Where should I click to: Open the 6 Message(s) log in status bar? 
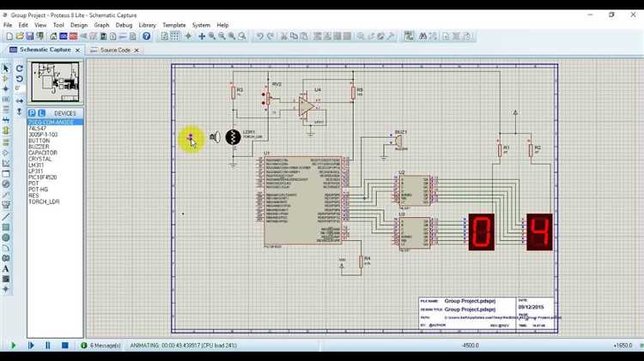[101, 346]
